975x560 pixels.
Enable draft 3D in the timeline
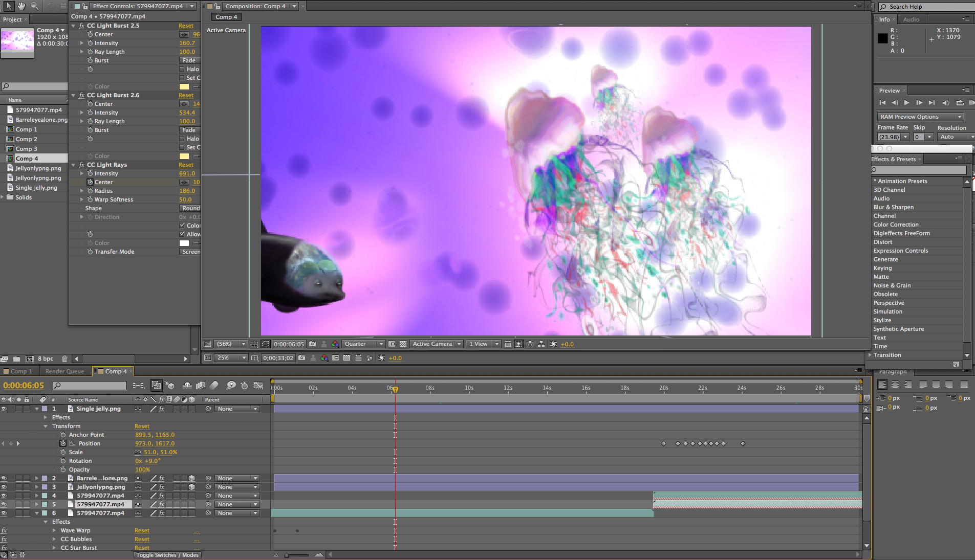click(170, 386)
